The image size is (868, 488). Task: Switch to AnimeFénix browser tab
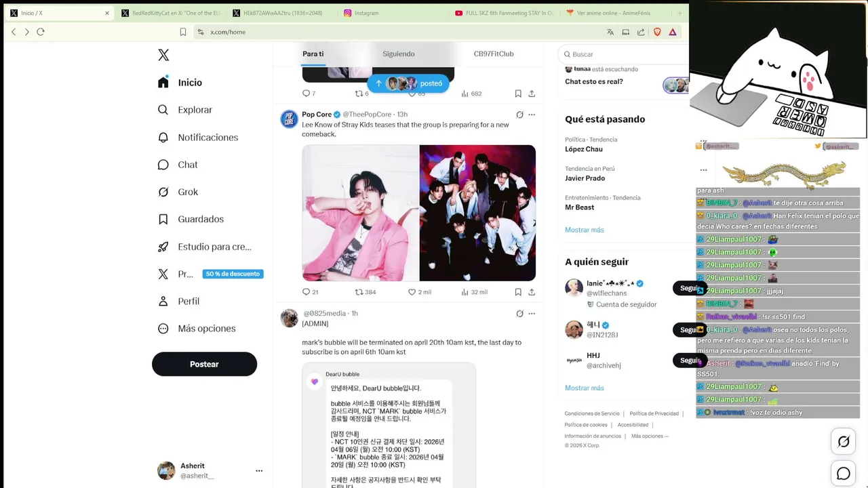click(x=616, y=13)
